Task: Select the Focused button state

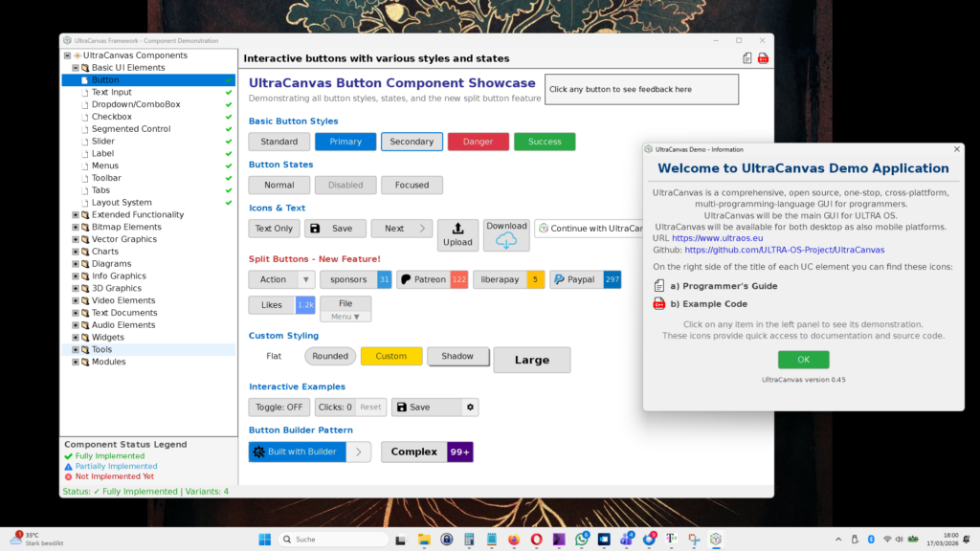Action: (x=412, y=185)
